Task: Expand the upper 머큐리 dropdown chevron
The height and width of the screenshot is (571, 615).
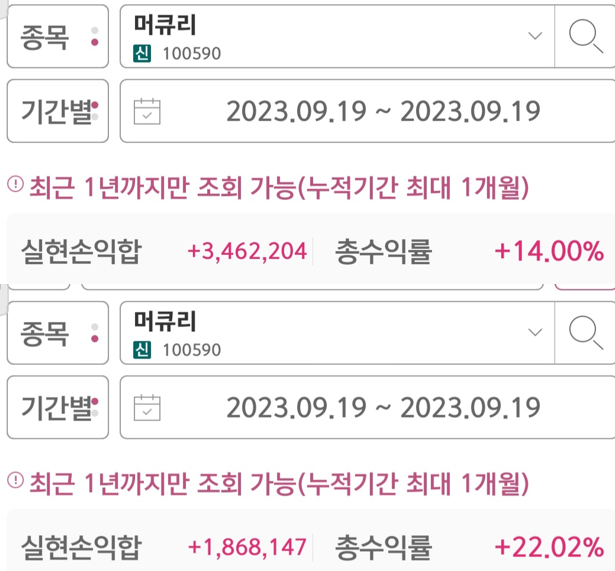Action: tap(535, 36)
